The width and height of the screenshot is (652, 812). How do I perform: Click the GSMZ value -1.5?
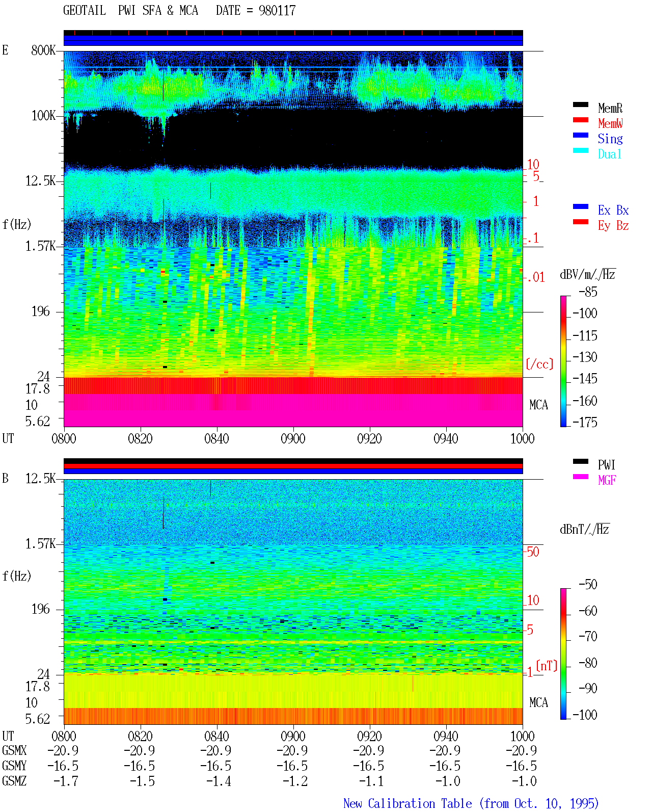pos(142,781)
